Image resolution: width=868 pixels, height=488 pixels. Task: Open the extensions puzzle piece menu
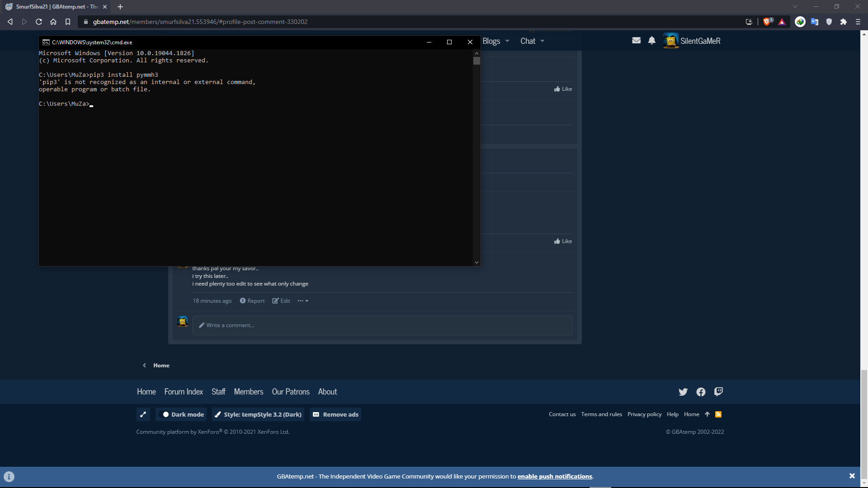[x=844, y=22]
